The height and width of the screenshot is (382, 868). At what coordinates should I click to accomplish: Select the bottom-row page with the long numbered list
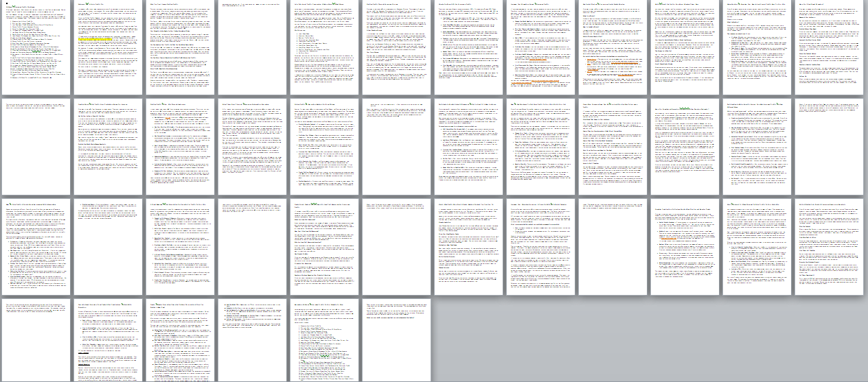coord(324,340)
